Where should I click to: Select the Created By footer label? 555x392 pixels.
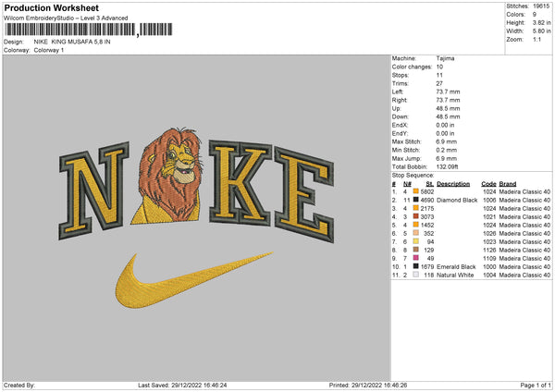click(19, 386)
